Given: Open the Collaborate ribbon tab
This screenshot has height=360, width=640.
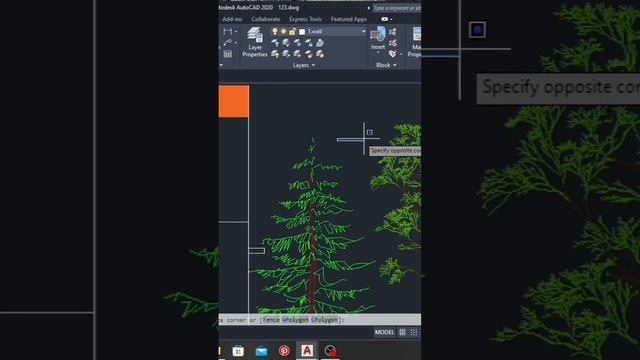Looking at the screenshot, I should pos(266,19).
